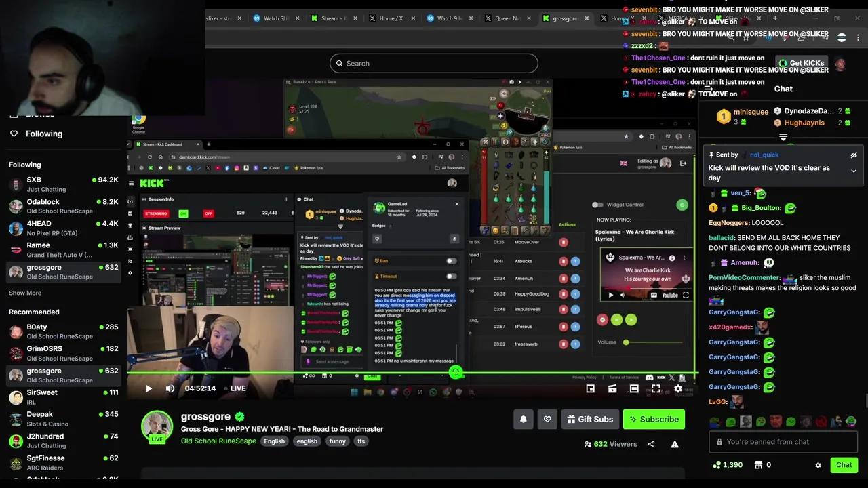Open Deepak in Recommended list
The height and width of the screenshot is (488, 868).
pyautogui.click(x=64, y=418)
